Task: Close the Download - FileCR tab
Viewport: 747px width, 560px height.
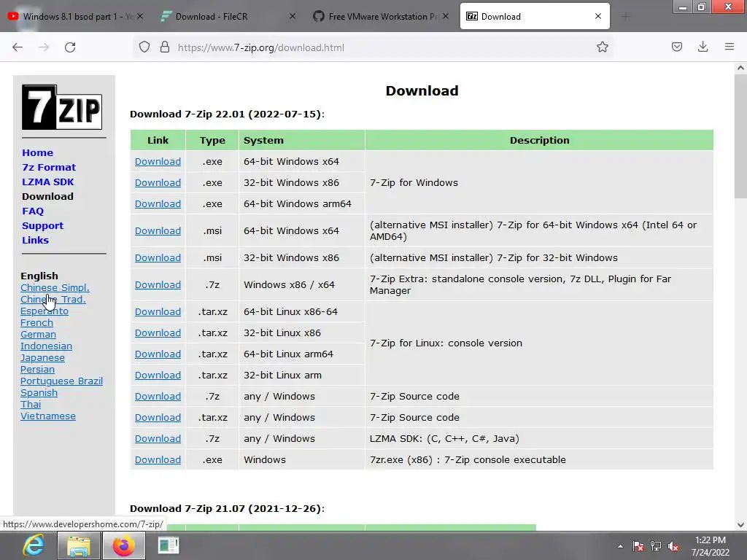Action: tap(293, 16)
